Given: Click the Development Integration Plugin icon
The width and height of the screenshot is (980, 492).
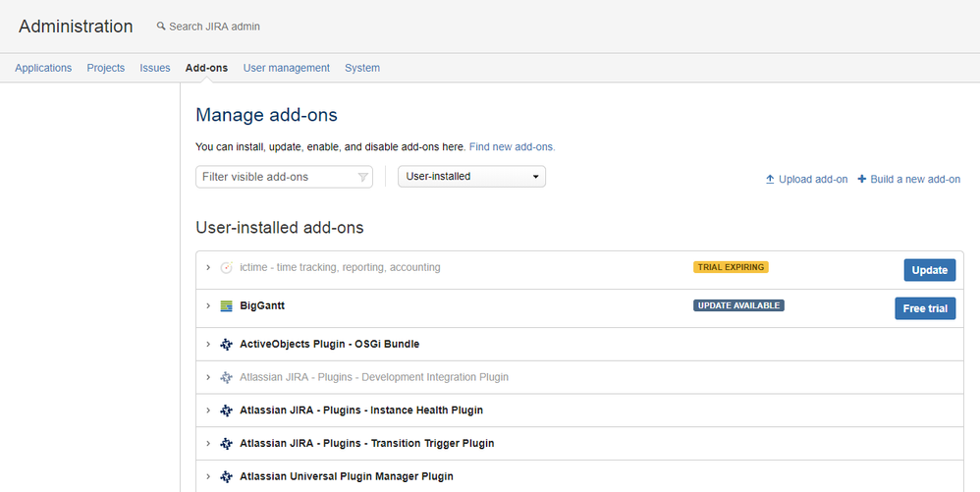Looking at the screenshot, I should tap(226, 378).
